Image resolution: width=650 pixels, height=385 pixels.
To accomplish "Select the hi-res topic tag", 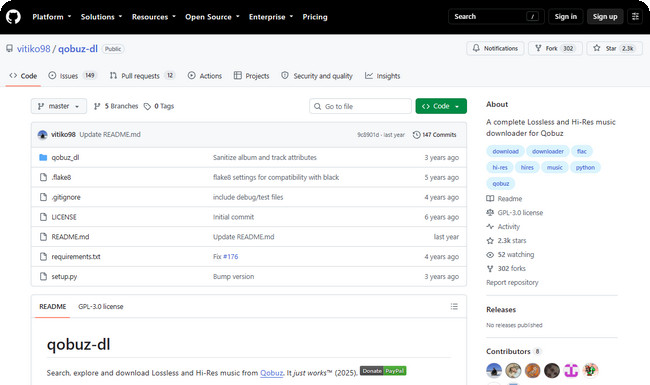I will 500,167.
